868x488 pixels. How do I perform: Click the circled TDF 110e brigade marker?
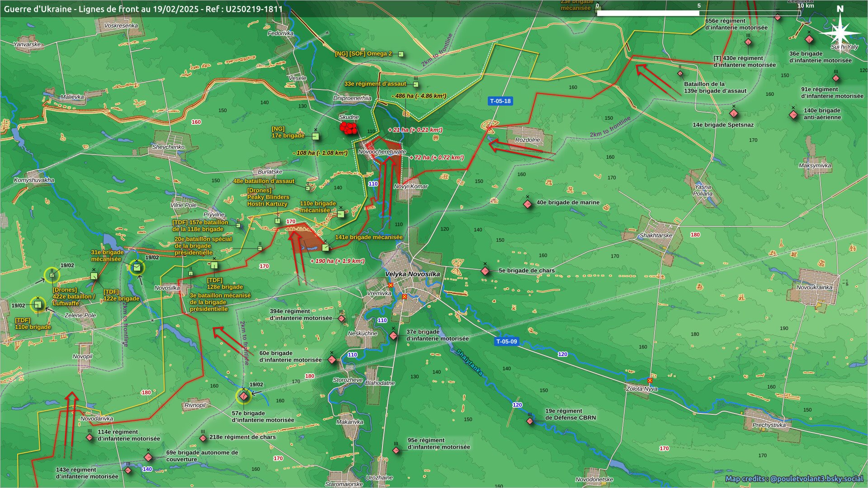[38, 305]
